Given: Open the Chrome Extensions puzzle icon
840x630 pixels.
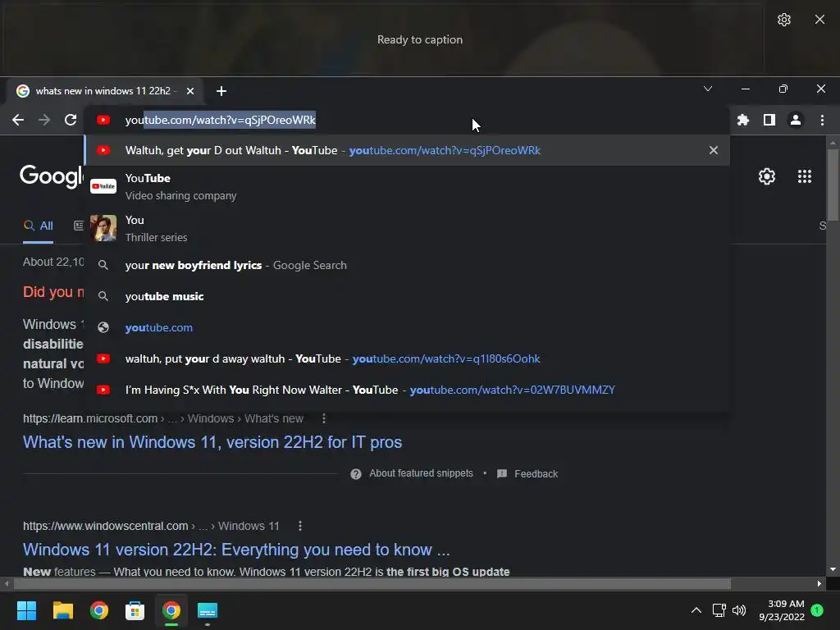Looking at the screenshot, I should [743, 120].
